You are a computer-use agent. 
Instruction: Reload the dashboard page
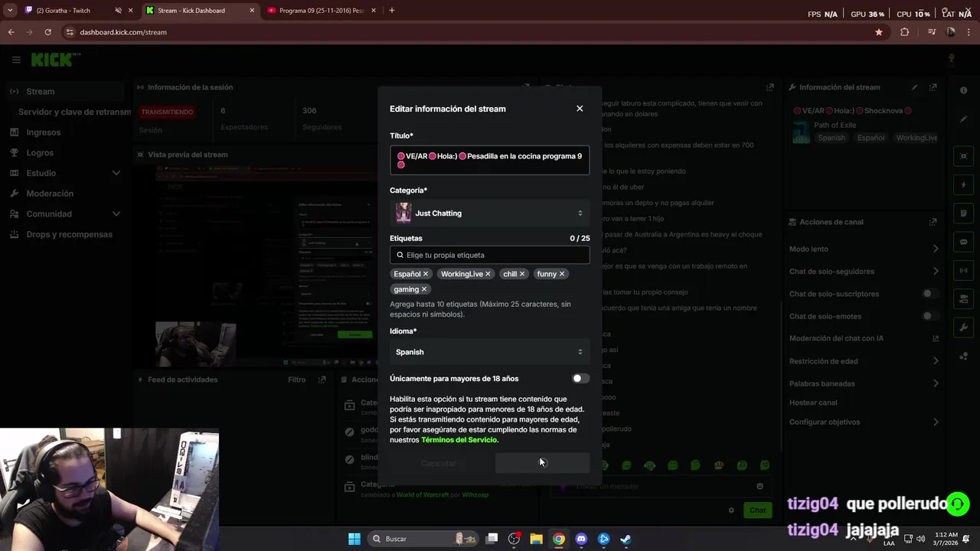(x=47, y=32)
